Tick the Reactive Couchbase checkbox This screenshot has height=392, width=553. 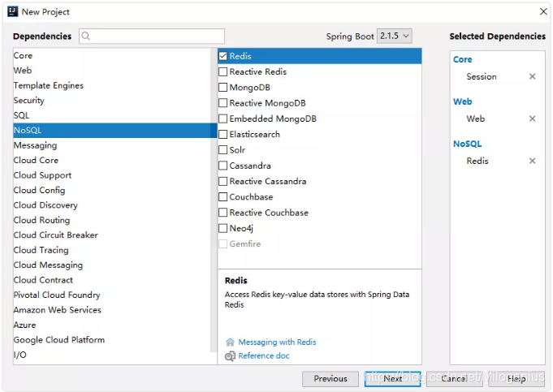[x=222, y=213]
